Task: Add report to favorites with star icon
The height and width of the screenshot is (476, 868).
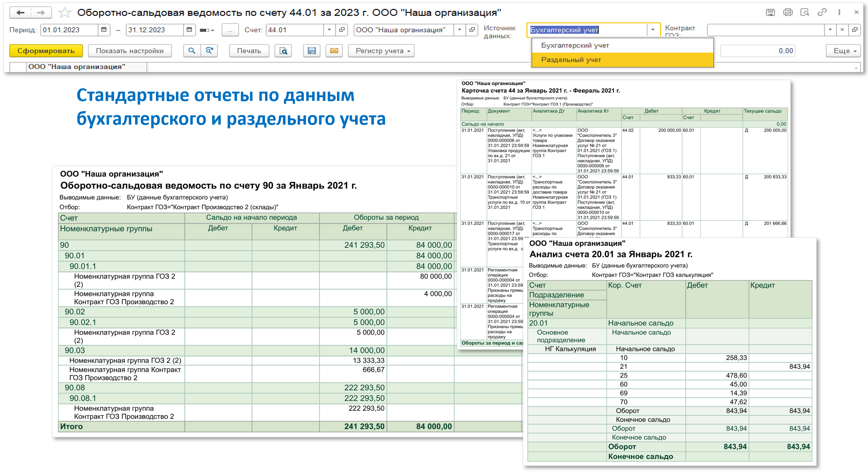Action: pyautogui.click(x=65, y=13)
